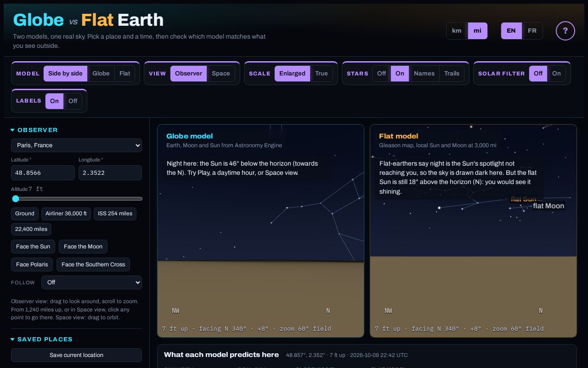Viewport: 588px width, 368px height.
Task: Select the Globe model option
Action: (101, 74)
